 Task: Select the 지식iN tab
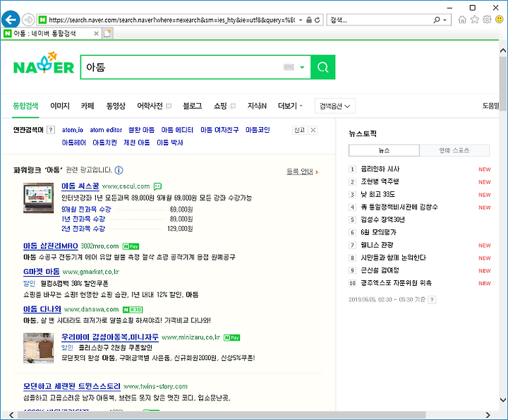coord(257,106)
